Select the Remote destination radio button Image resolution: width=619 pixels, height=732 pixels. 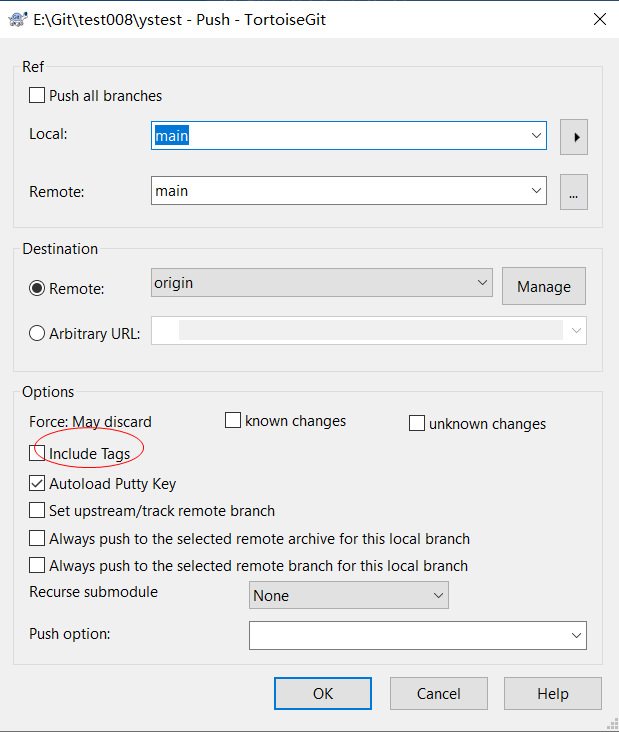click(x=37, y=289)
